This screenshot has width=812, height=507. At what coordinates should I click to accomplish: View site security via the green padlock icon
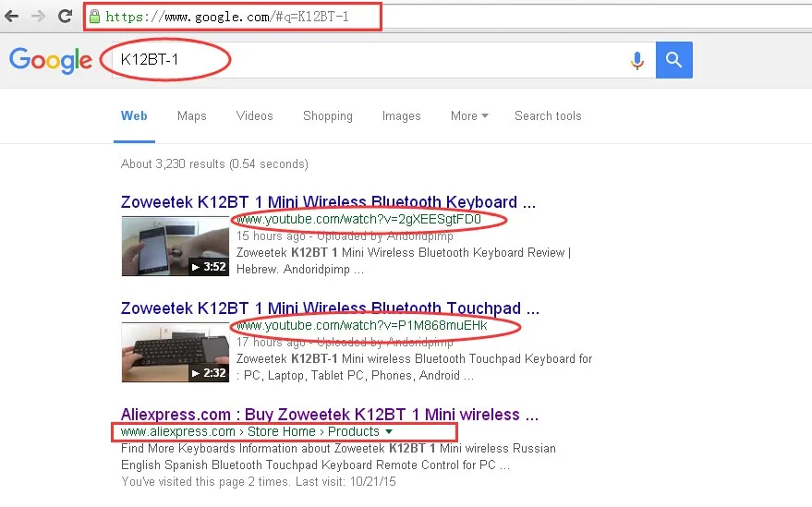[94, 17]
